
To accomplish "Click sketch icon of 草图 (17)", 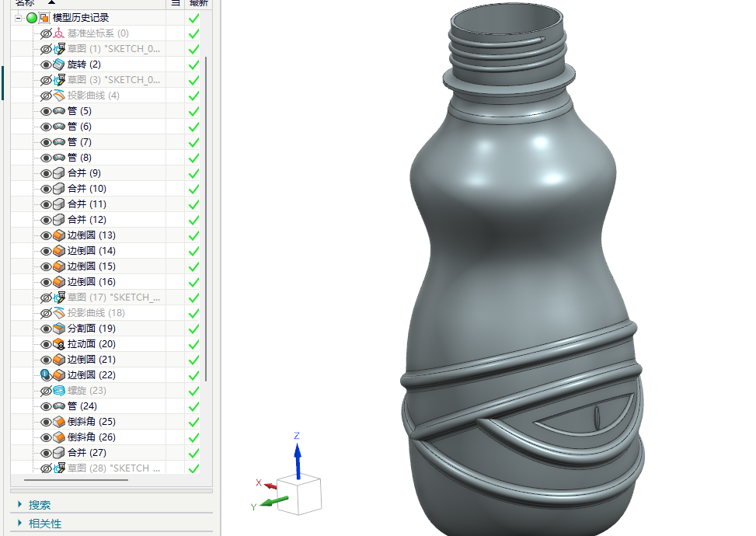I will point(59,298).
